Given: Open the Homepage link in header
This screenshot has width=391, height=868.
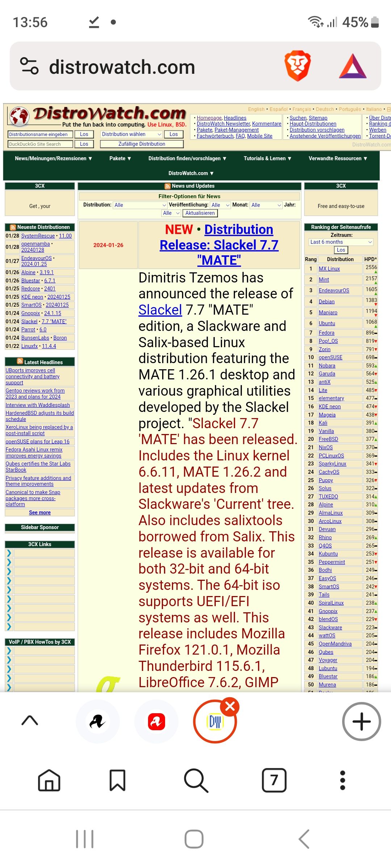Looking at the screenshot, I should [209, 118].
